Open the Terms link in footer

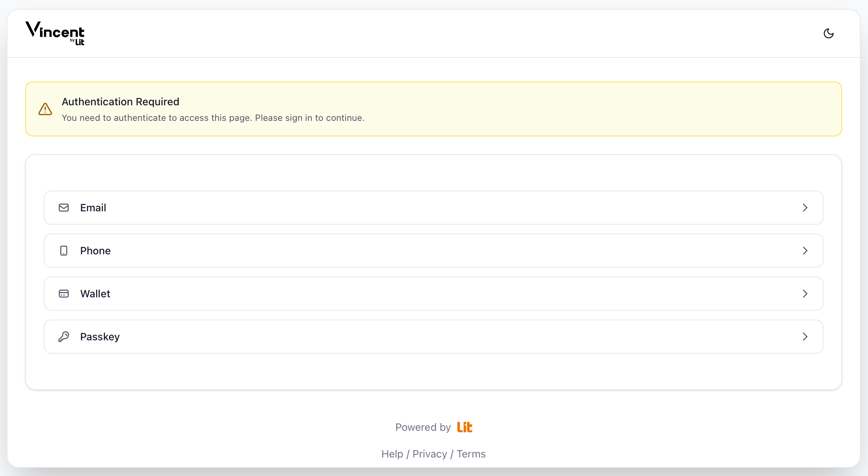point(471,454)
